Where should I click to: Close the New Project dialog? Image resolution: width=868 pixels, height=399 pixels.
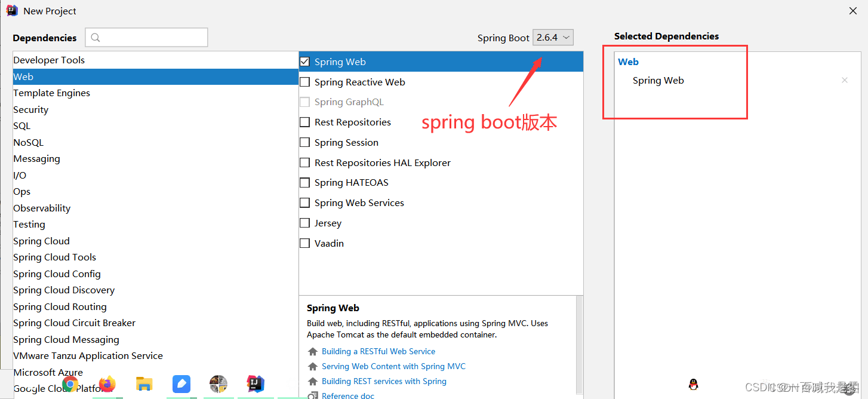[854, 11]
